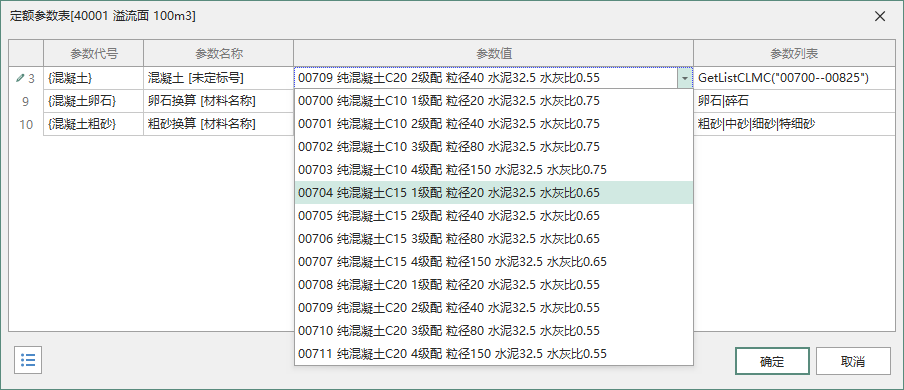
Task: Pick highlighted 00704 纯混凝土C15 1级配
Action: coord(494,193)
